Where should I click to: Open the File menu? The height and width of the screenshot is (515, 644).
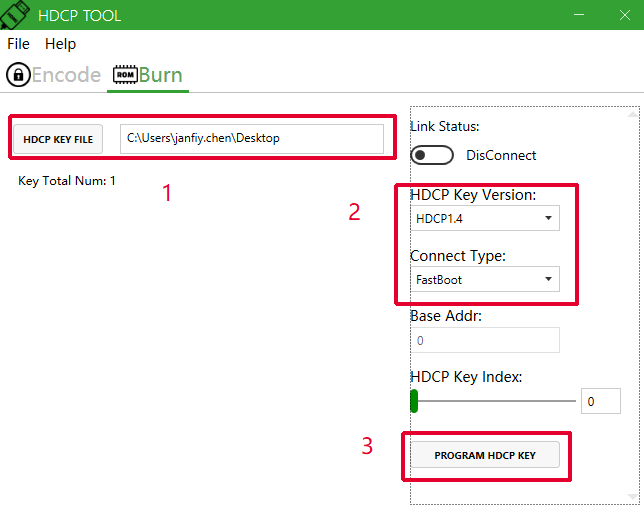[18, 44]
